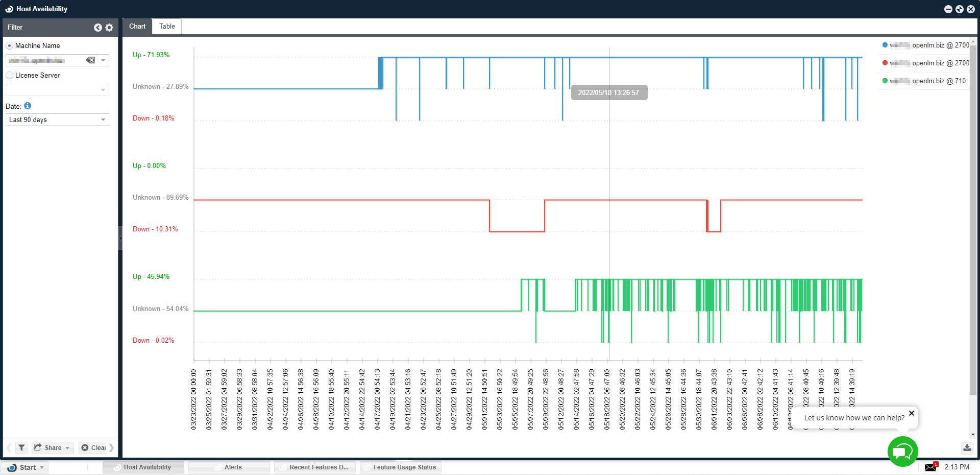Open the Start menu button

pyautogui.click(x=26, y=467)
